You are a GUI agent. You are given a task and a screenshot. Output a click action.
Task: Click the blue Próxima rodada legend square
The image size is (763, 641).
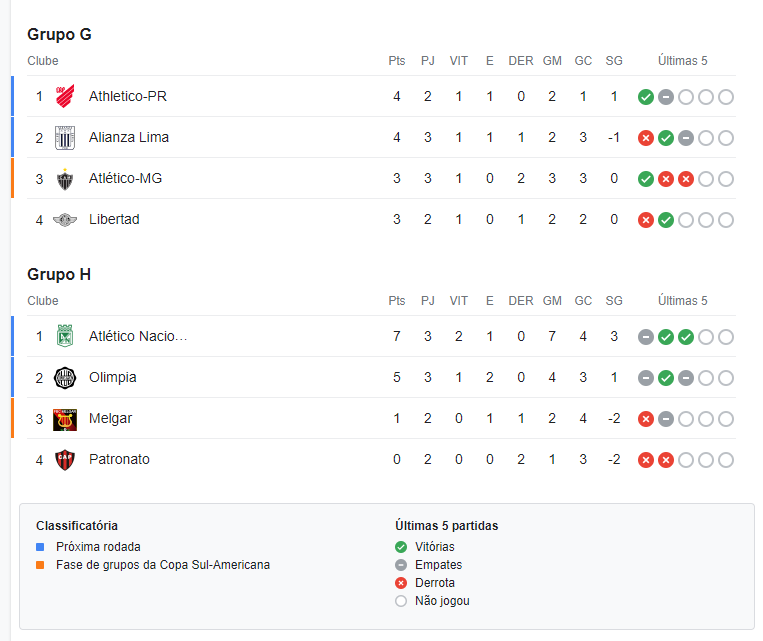click(x=40, y=547)
